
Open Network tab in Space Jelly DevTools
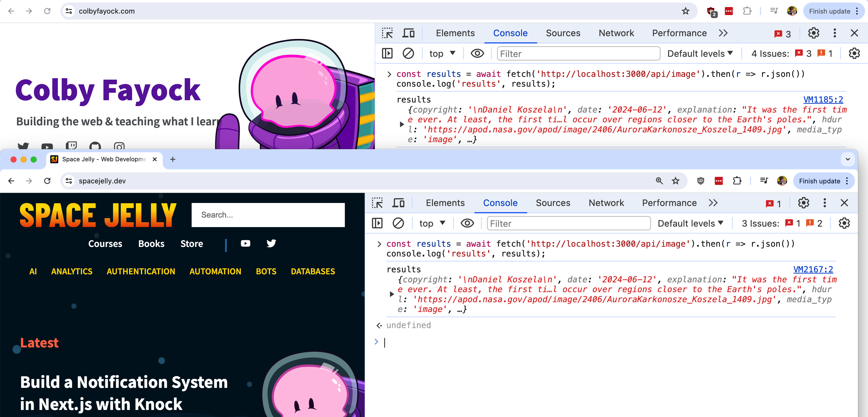(x=606, y=203)
